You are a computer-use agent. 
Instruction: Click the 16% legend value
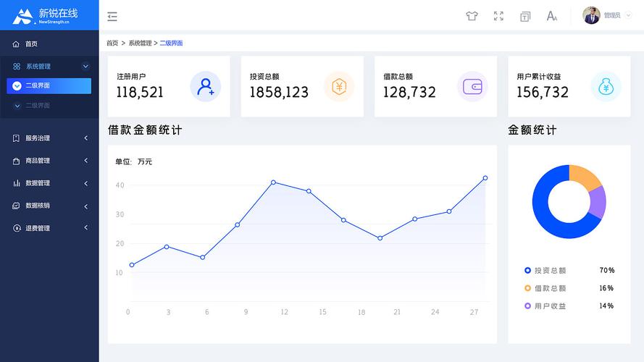(x=606, y=288)
